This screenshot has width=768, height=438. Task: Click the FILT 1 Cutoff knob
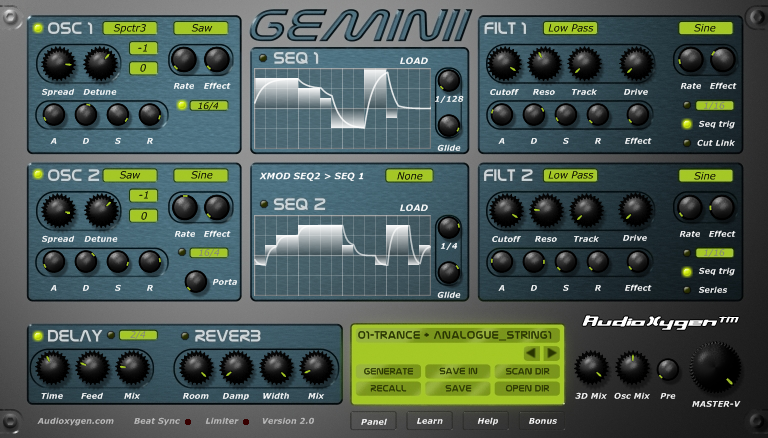[x=503, y=64]
